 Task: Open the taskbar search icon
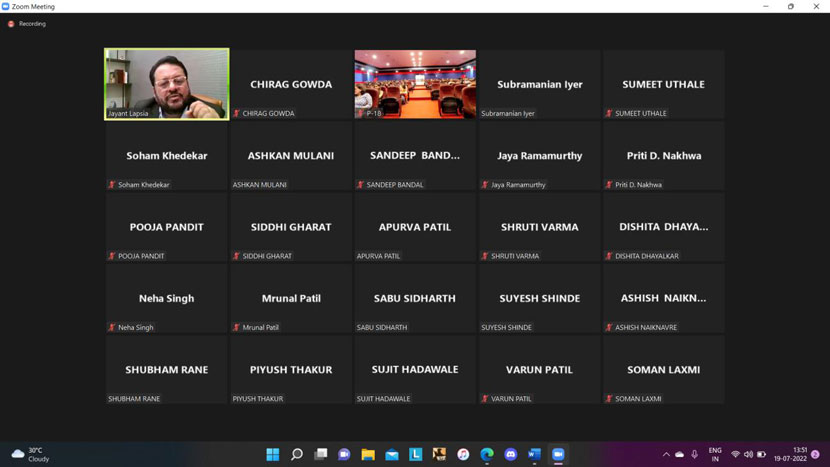click(x=297, y=454)
